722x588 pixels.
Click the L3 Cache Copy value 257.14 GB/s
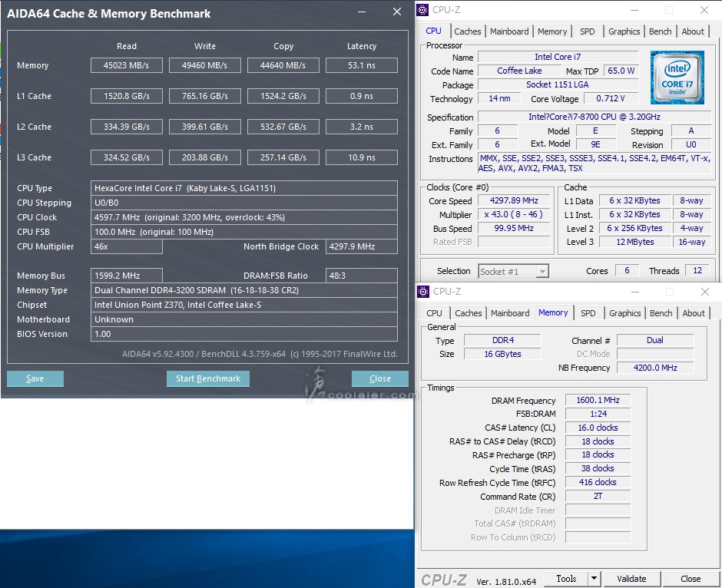(x=283, y=157)
